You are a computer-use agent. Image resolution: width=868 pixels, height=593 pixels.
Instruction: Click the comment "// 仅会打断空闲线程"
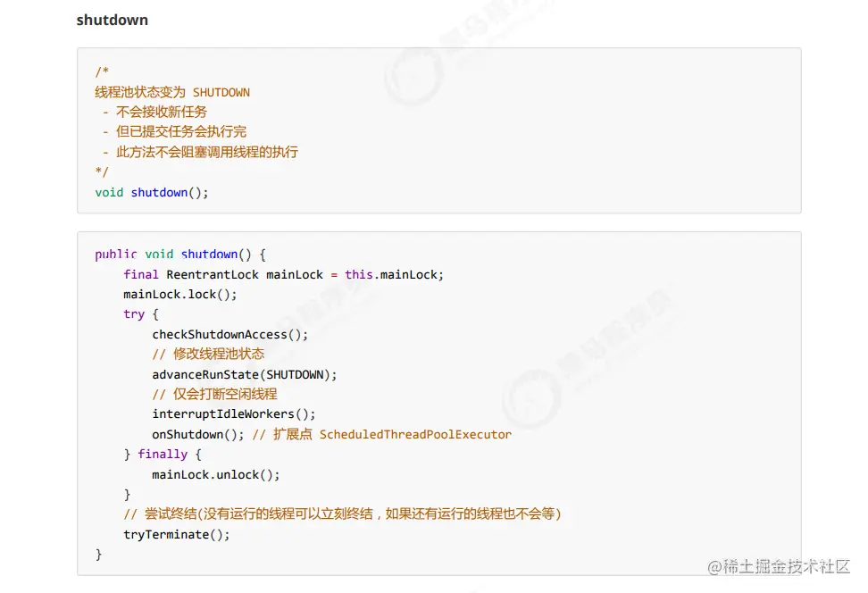[x=215, y=394]
